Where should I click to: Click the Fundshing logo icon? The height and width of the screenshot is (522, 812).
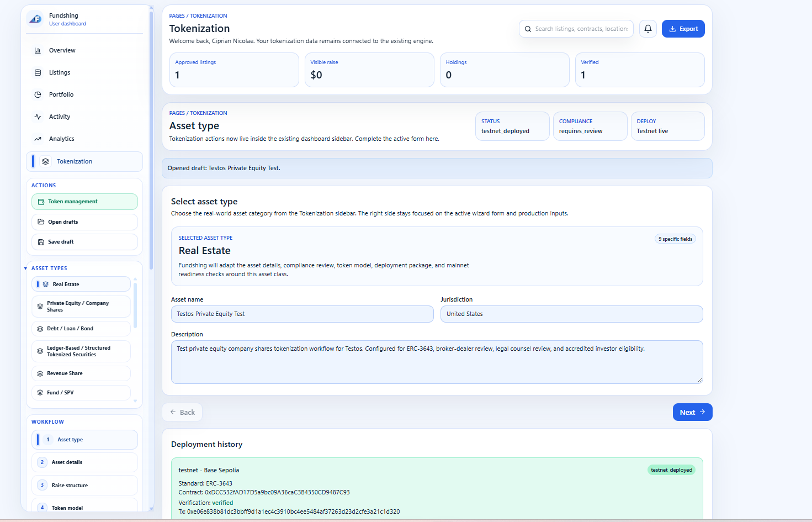pos(35,19)
